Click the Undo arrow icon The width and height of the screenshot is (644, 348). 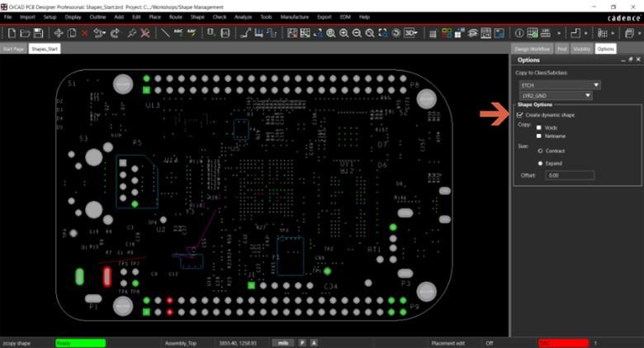point(99,33)
